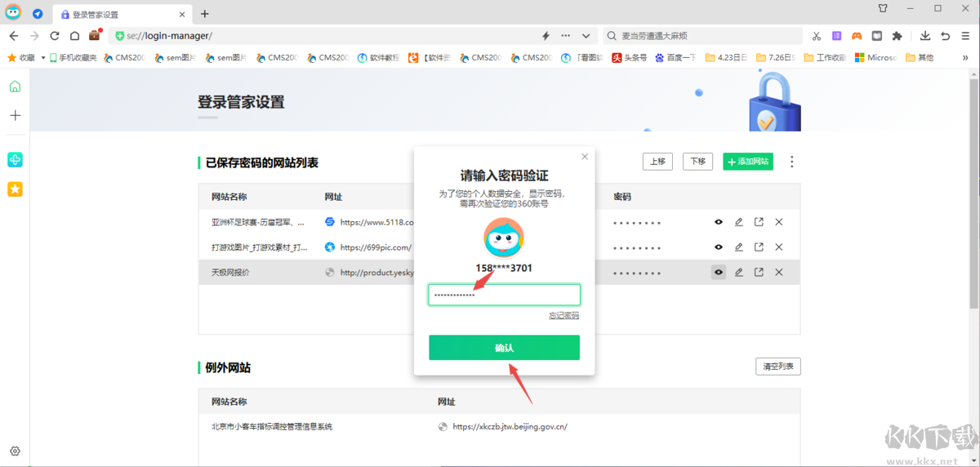Open the login manager briefcase icon
This screenshot has height=467, width=980.
(95, 35)
